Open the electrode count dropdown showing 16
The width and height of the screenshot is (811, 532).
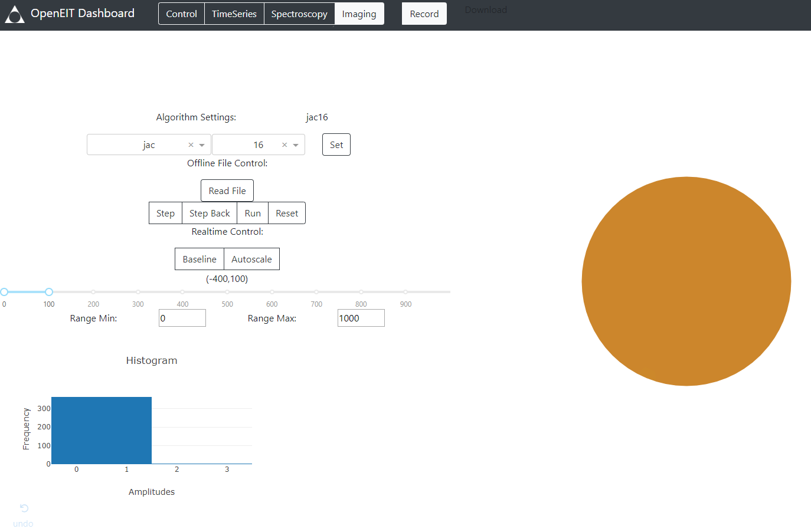click(x=296, y=145)
